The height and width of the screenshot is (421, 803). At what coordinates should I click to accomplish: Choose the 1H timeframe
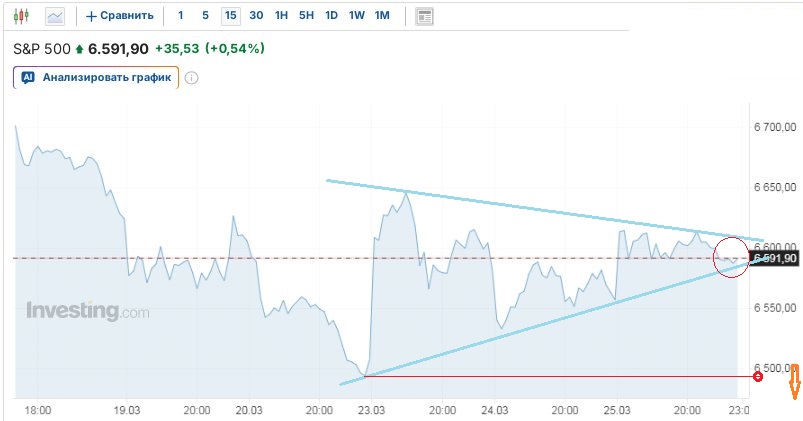pyautogui.click(x=281, y=16)
